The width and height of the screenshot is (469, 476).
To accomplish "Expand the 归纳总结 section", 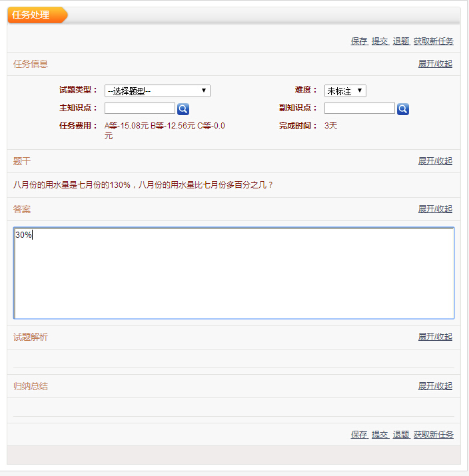I will click(435, 386).
